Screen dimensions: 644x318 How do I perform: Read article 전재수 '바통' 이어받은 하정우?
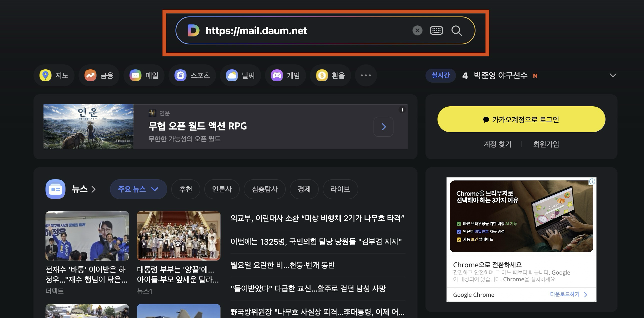(86, 275)
